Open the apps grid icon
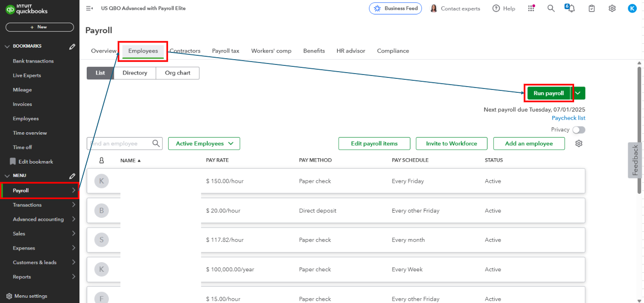This screenshot has width=644, height=303. pos(531,8)
